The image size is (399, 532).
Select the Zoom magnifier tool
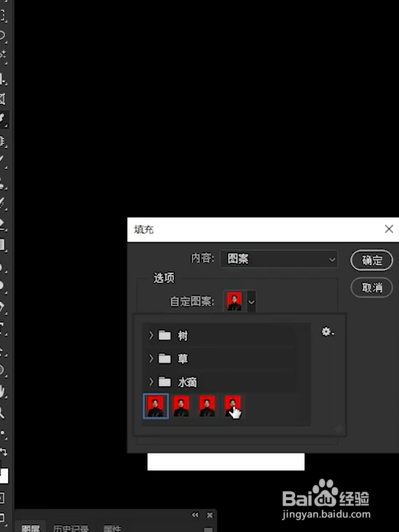point(2,413)
